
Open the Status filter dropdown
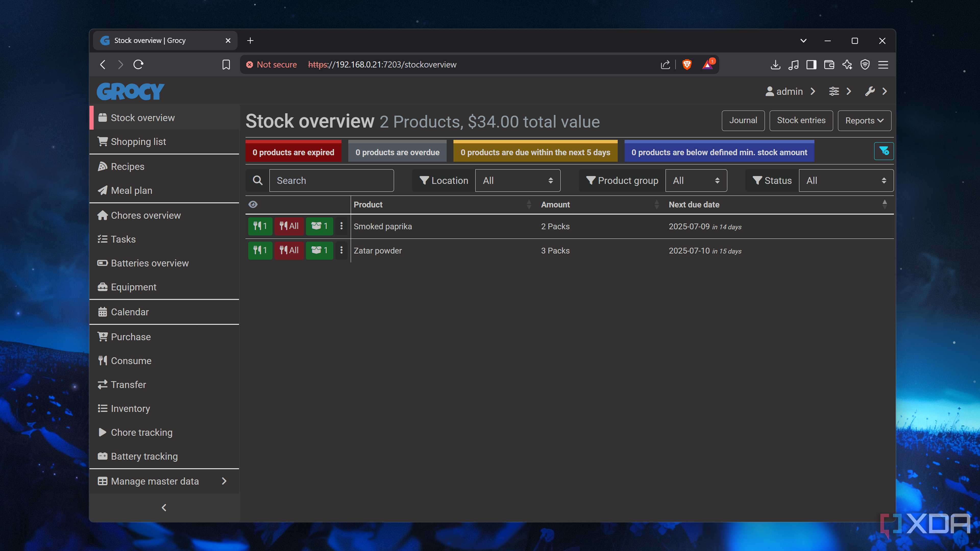846,181
